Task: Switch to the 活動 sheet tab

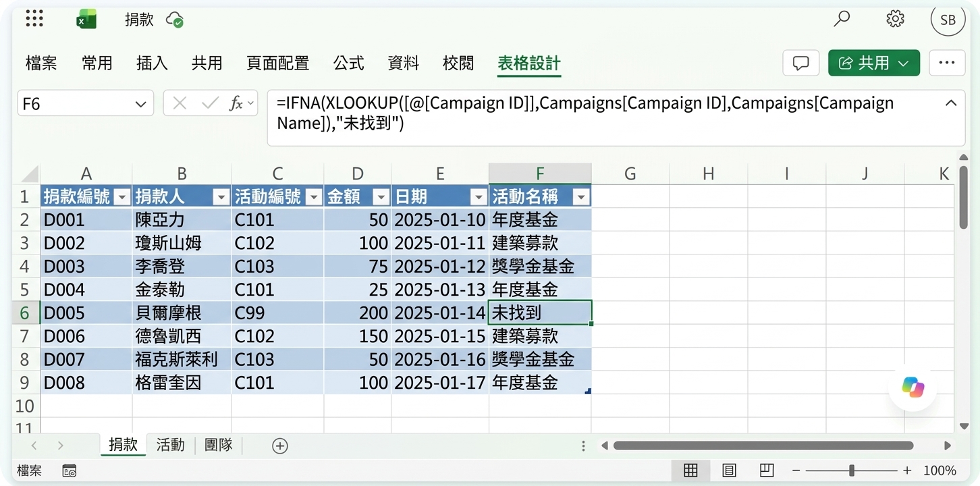Action: [170, 445]
